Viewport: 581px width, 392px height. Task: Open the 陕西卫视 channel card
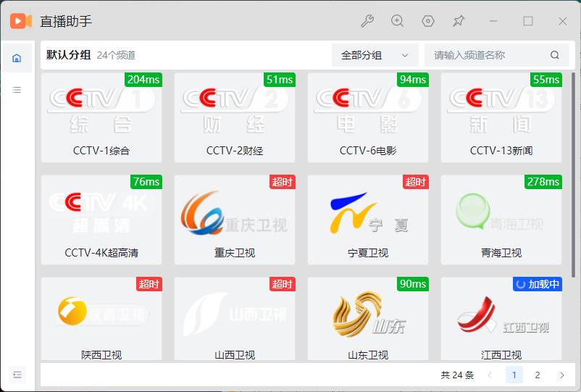pos(101,319)
